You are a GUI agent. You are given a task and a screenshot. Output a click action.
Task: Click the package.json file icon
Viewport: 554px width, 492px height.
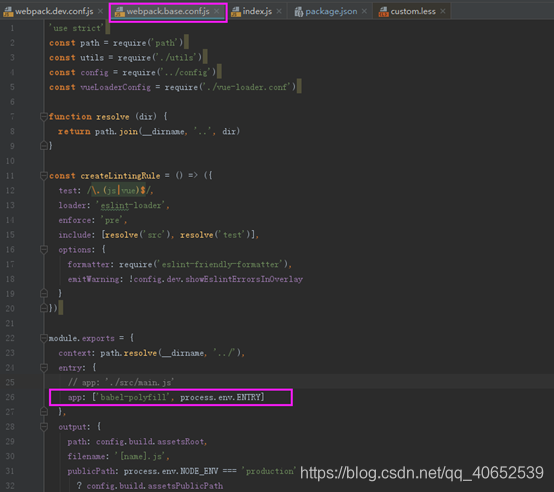click(299, 12)
